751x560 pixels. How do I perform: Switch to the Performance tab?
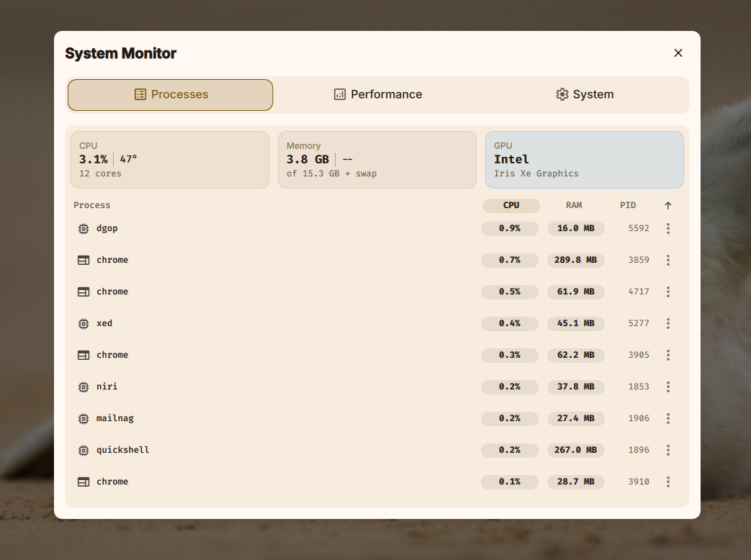(378, 94)
